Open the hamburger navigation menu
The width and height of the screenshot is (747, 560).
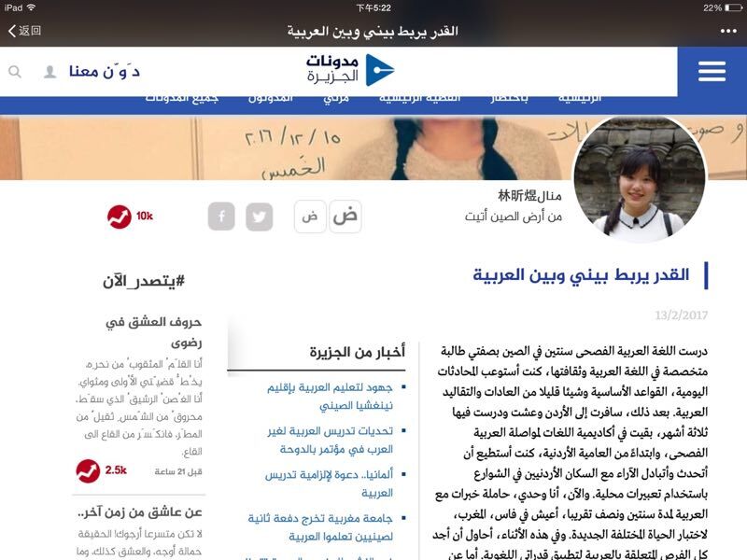pyautogui.click(x=712, y=72)
